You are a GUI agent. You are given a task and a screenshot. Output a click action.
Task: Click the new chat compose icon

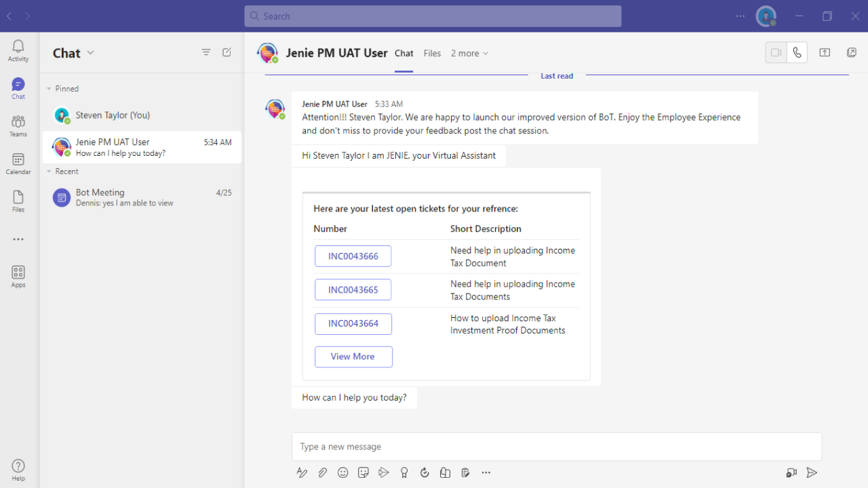[x=227, y=52]
